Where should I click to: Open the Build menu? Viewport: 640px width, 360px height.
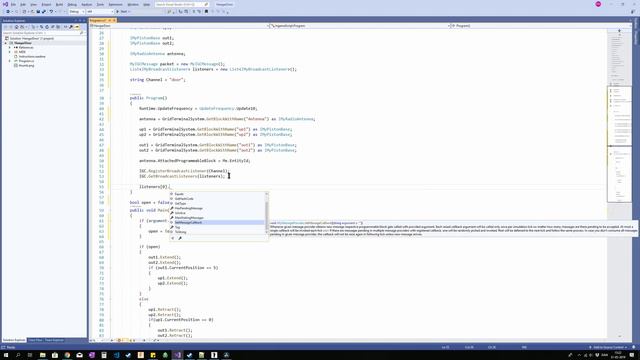coord(60,4)
